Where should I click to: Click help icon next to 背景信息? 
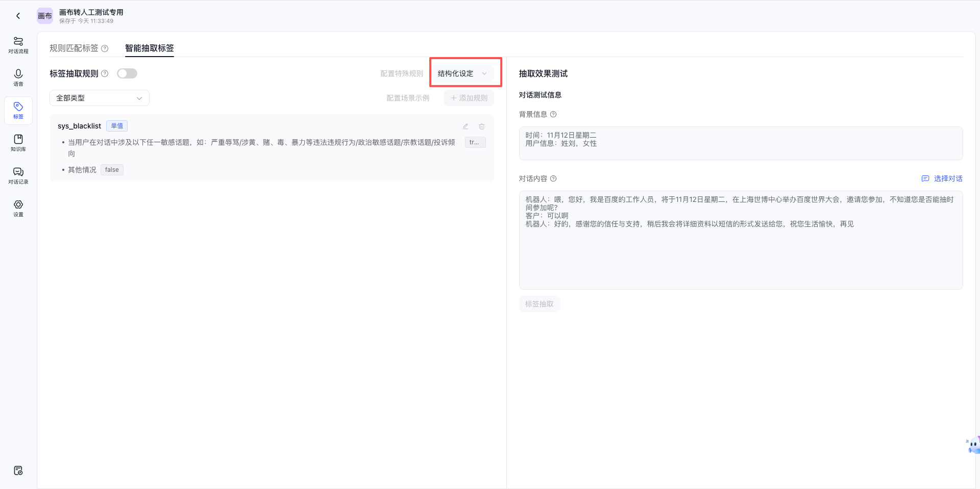coord(553,114)
